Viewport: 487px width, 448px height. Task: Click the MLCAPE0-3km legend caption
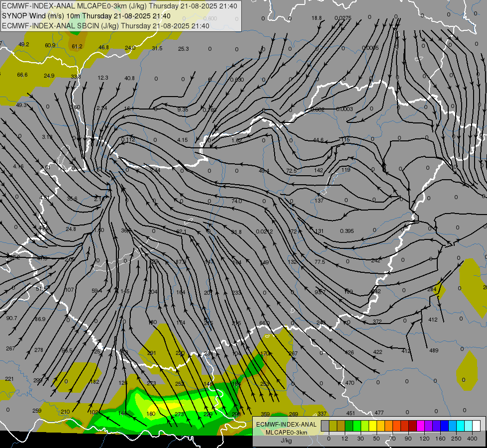click(287, 433)
